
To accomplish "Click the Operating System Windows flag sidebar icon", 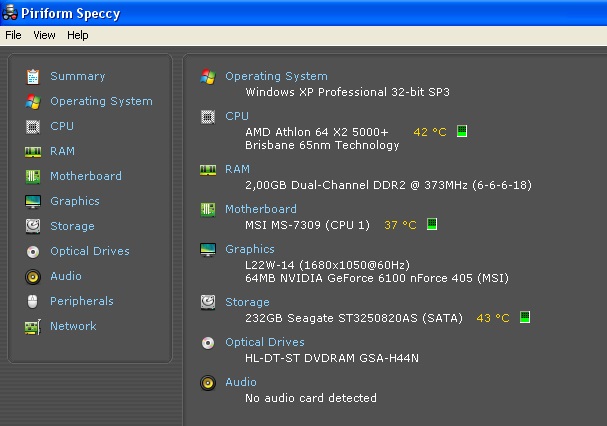I will tap(33, 101).
